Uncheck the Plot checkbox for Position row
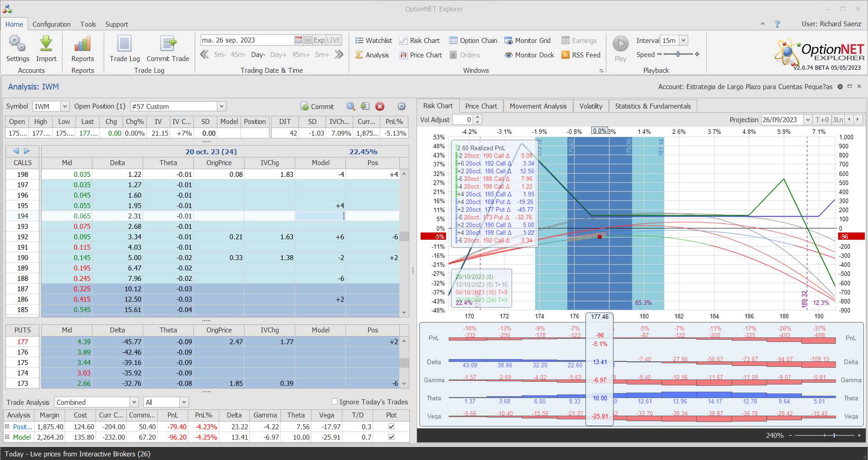This screenshot has height=460, width=868. point(391,427)
